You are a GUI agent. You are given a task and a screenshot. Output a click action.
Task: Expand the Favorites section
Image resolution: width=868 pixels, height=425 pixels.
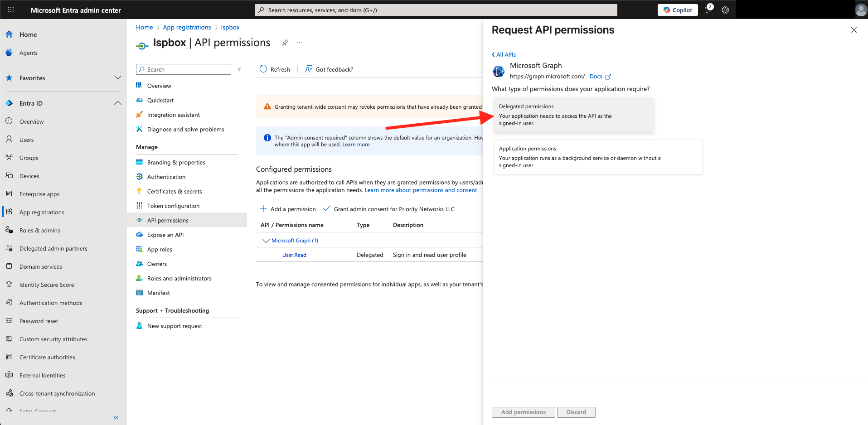pos(117,78)
